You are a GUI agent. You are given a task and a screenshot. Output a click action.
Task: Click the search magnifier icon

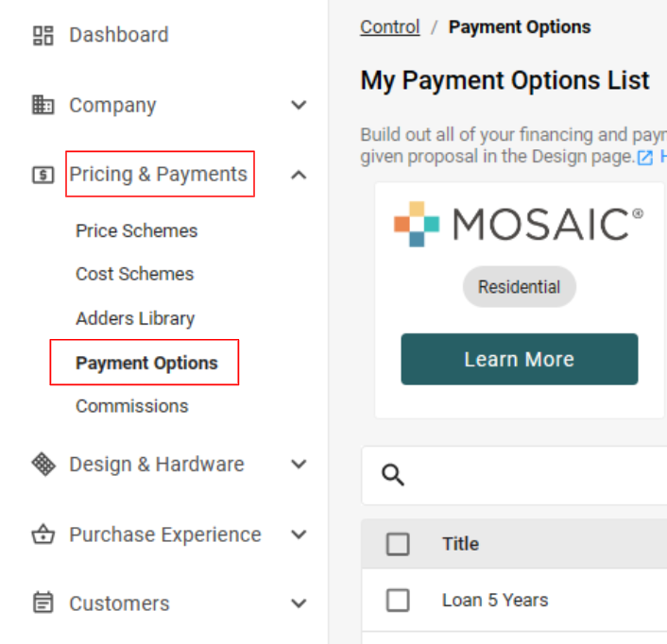pyautogui.click(x=393, y=475)
